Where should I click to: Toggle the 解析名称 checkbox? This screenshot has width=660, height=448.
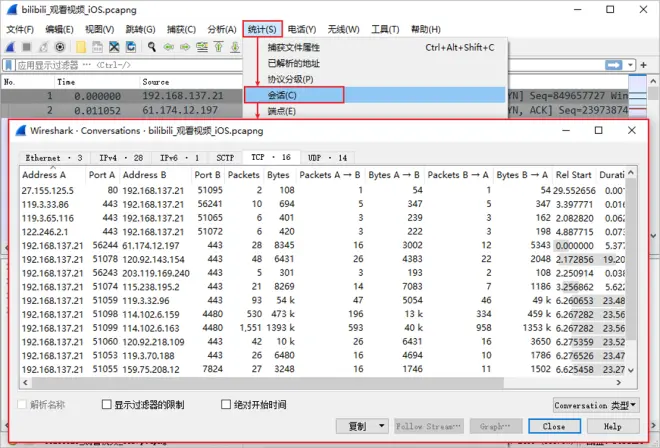[x=21, y=405]
